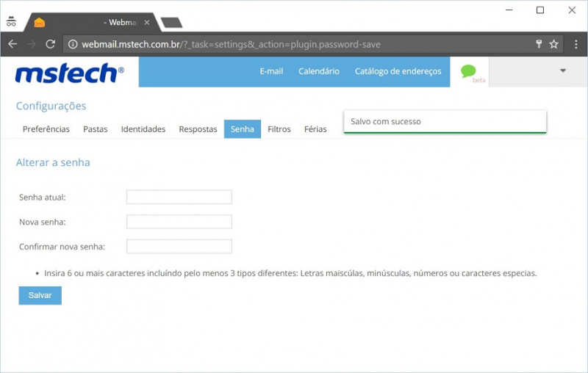Image resolution: width=588 pixels, height=373 pixels.
Task: Click the Salvar button
Action: click(x=40, y=295)
